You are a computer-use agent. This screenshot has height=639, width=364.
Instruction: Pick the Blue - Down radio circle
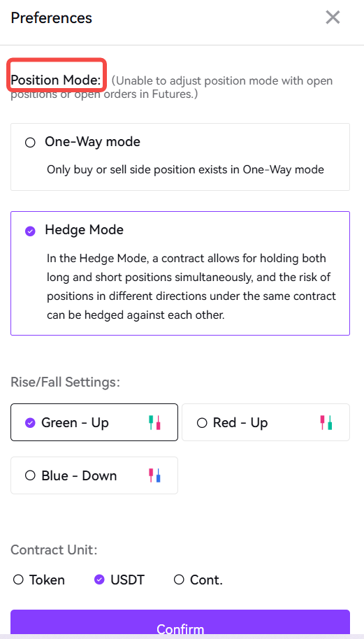[30, 475]
